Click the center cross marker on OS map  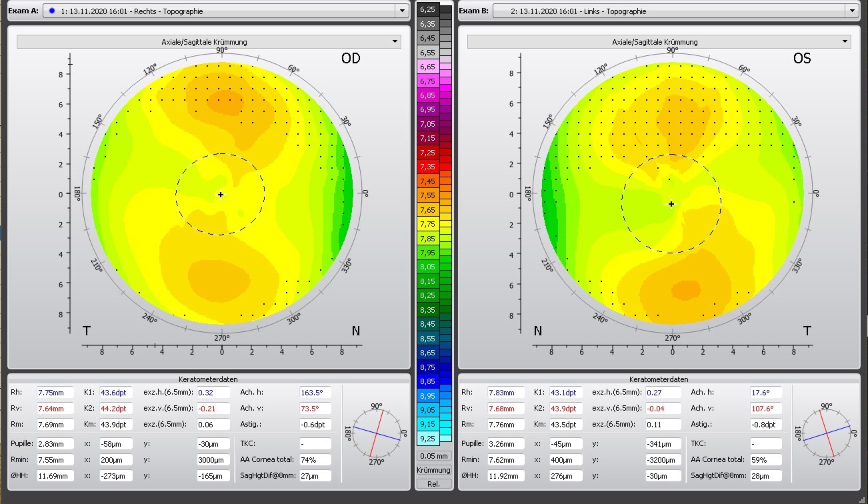coord(671,204)
